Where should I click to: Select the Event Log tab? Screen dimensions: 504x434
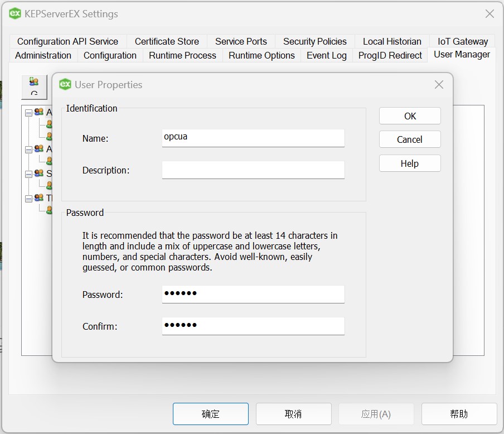click(x=326, y=55)
